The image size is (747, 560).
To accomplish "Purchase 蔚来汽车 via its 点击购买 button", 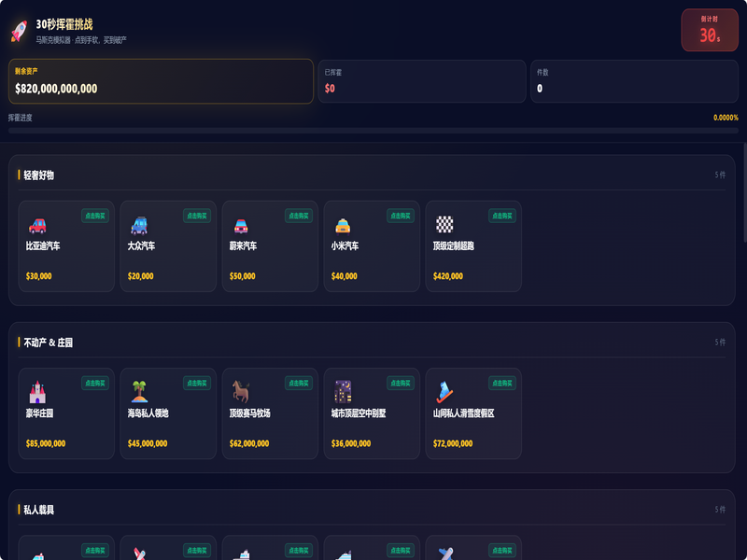I will click(x=299, y=216).
